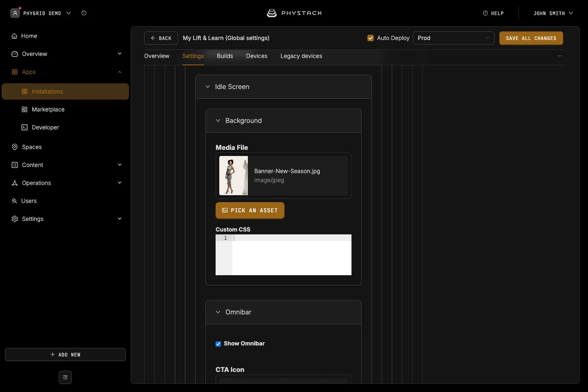588x392 pixels.
Task: Click inside the Custom CSS editor
Action: [283, 255]
